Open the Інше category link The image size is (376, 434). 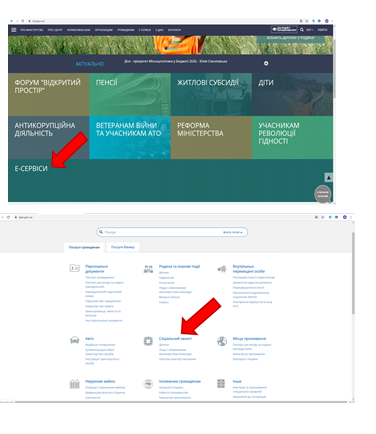237,381
